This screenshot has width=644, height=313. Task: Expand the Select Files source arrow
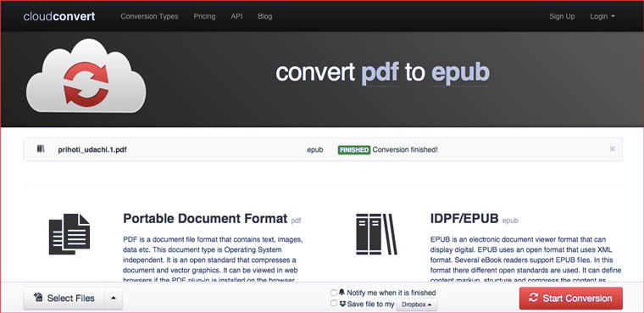coord(114,299)
